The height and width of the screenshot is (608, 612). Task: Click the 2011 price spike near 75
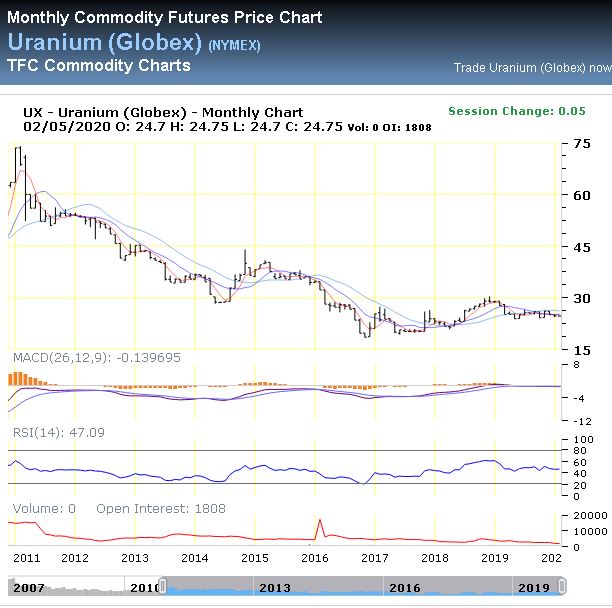18,150
